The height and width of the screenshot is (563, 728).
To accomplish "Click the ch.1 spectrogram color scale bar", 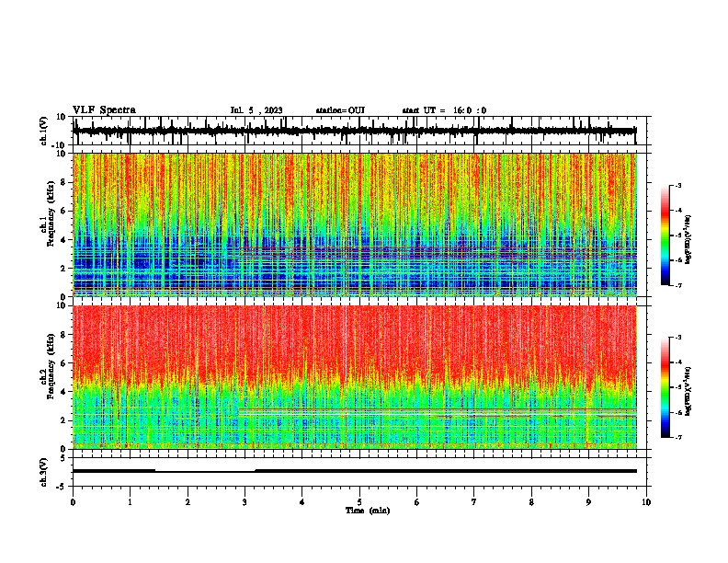I will tap(665, 236).
